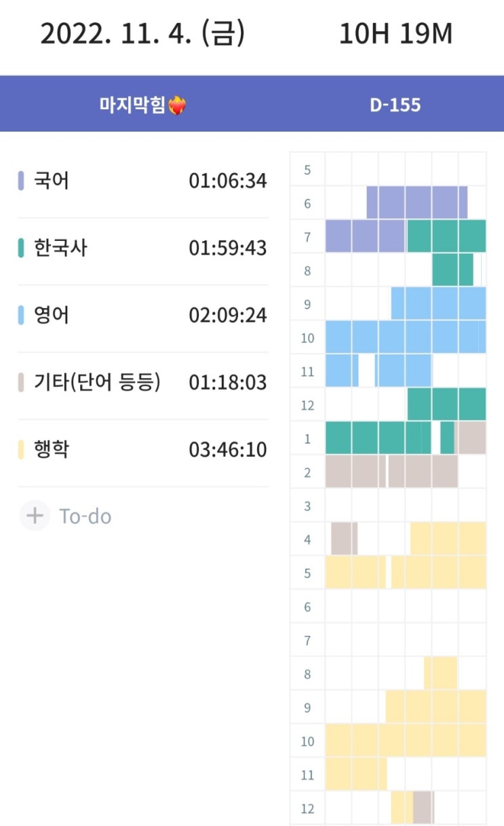Open the 행학 subject label
Viewport: 504px width, 826px height.
pyautogui.click(x=52, y=450)
